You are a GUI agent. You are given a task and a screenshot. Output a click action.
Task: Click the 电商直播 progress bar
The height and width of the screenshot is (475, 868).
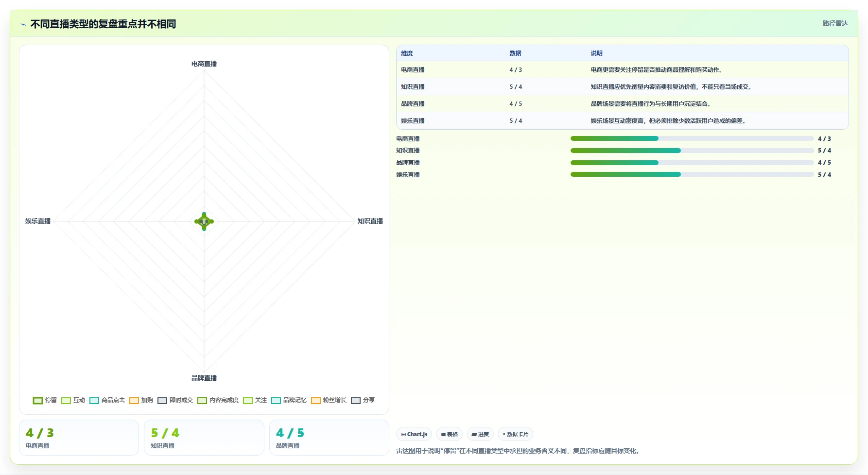692,138
